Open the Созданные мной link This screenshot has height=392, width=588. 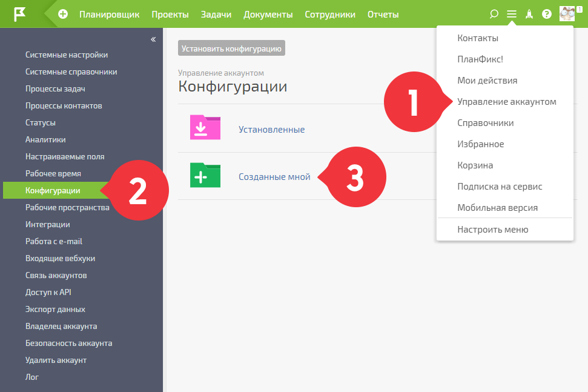[274, 177]
